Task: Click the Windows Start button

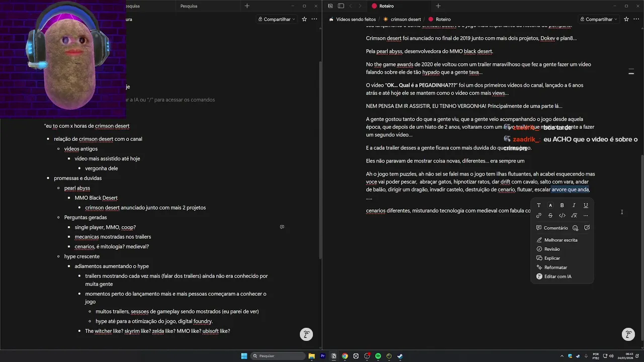Action: click(244, 356)
